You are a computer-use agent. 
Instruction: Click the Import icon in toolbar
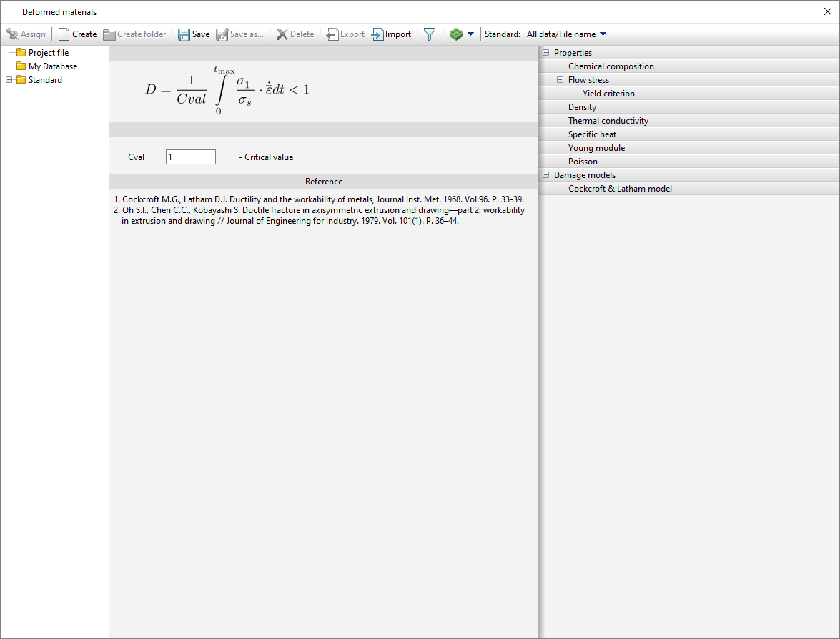[377, 34]
